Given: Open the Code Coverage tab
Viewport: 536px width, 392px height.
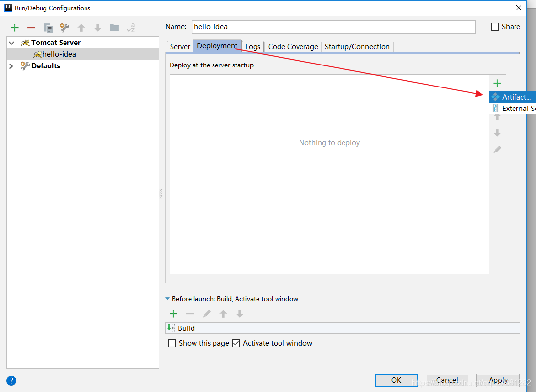Looking at the screenshot, I should pos(293,47).
